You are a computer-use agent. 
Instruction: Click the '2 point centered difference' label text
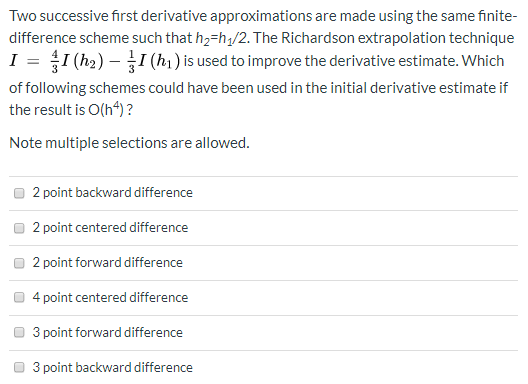(110, 228)
